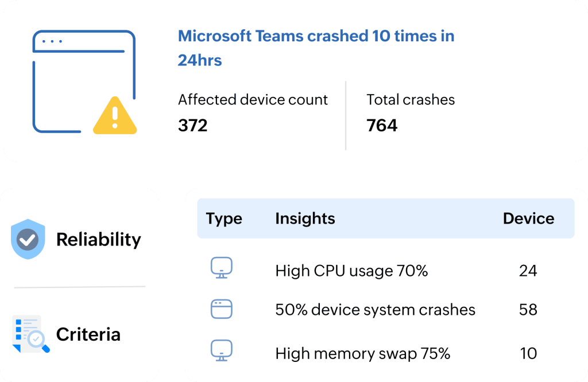Image resolution: width=588 pixels, height=382 pixels.
Task: Click the Reliability shield checkmark icon
Action: (x=28, y=239)
